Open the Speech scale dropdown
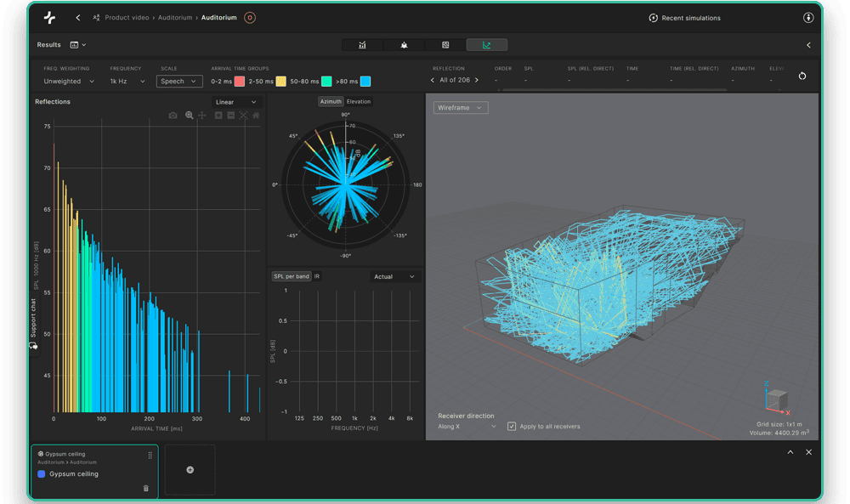Screen dimensions: 850x504 178,82
